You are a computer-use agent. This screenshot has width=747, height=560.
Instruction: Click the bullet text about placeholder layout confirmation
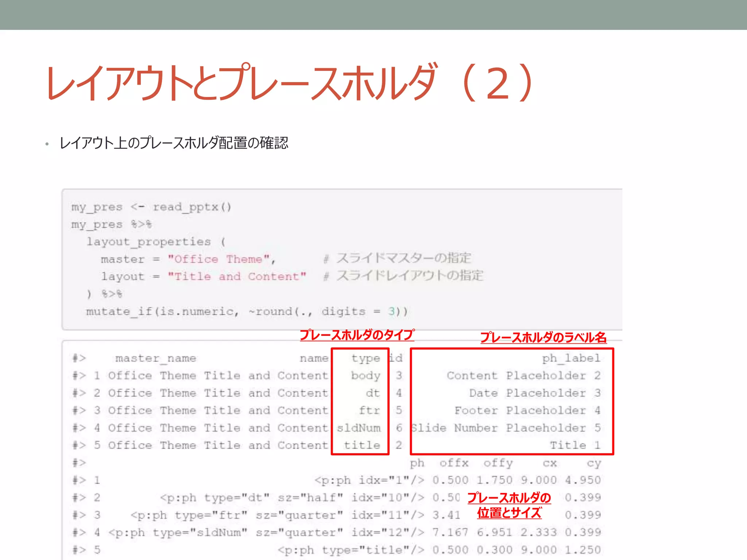[x=174, y=143]
